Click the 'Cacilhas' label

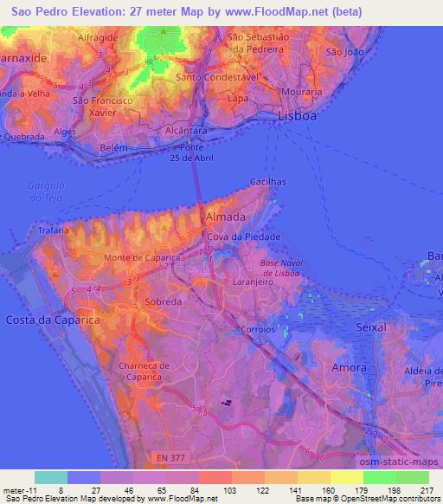268,182
